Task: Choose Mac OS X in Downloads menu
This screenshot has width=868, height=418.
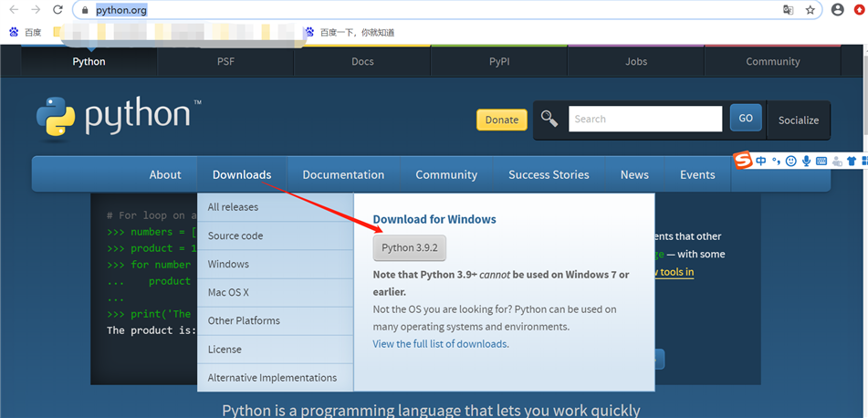Action: [x=275, y=292]
